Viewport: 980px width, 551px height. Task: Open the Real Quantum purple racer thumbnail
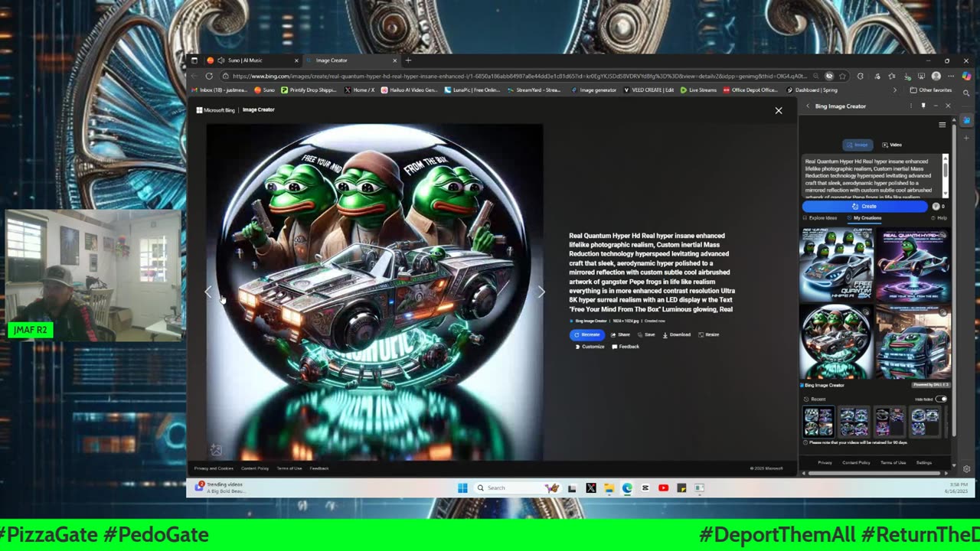913,264
